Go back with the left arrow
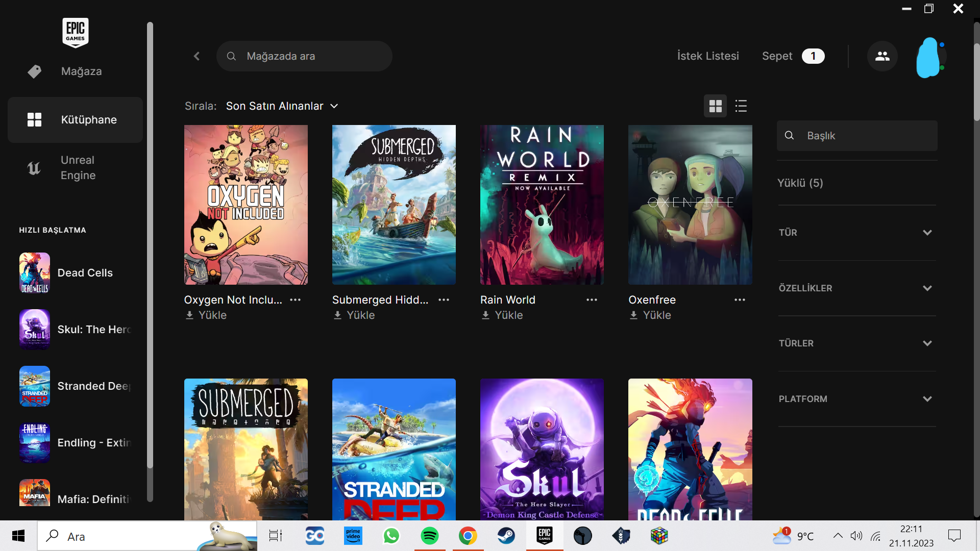Screen dimensions: 980x551 pos(197,56)
